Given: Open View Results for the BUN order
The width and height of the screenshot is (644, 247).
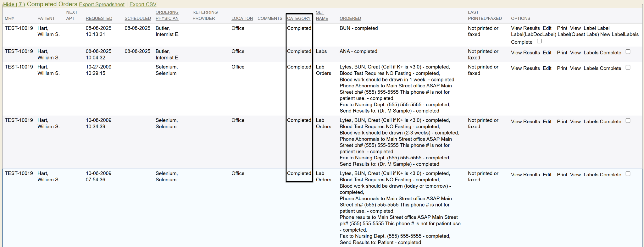Looking at the screenshot, I should 525,28.
